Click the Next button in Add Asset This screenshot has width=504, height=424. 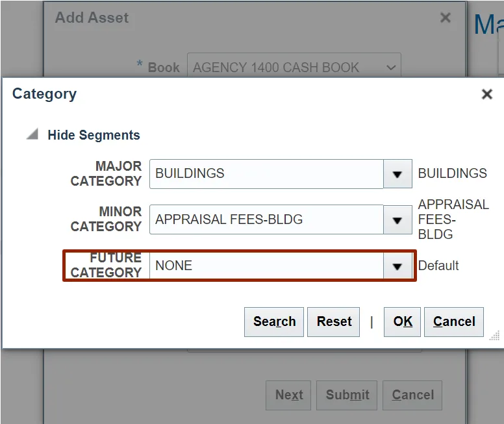click(289, 395)
